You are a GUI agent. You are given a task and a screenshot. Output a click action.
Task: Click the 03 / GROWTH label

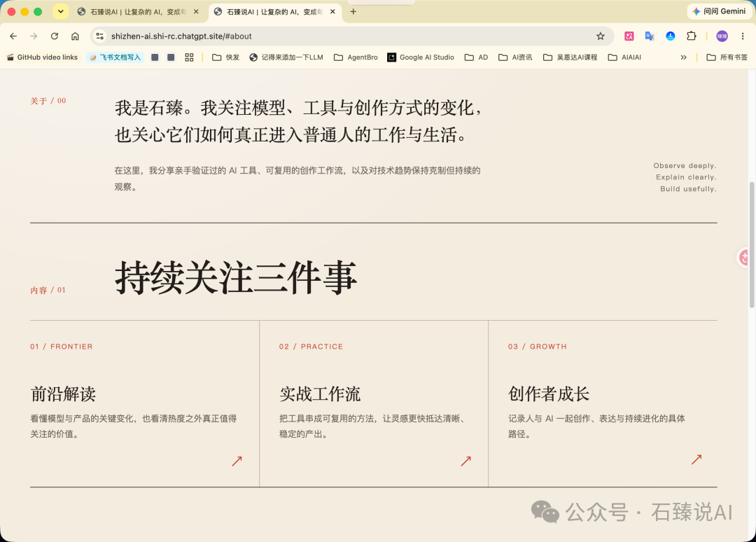point(538,347)
